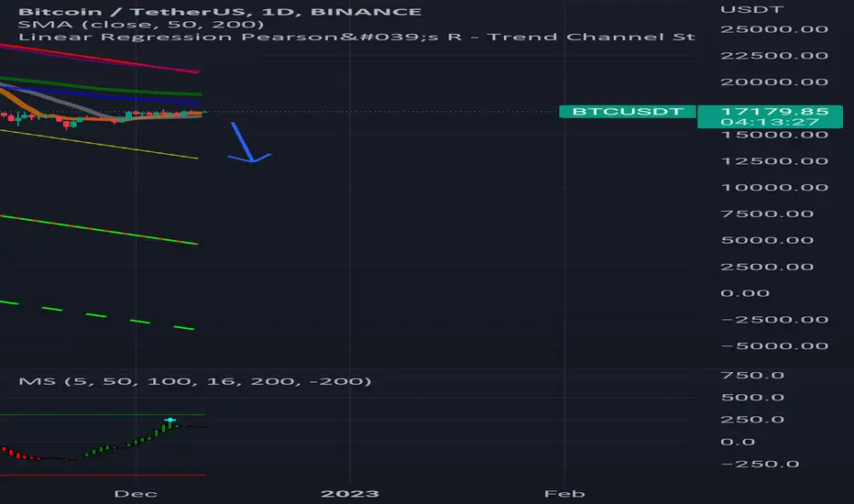Image resolution: width=854 pixels, height=504 pixels.
Task: Click the −2500.00 price axis label
Action: (x=774, y=320)
